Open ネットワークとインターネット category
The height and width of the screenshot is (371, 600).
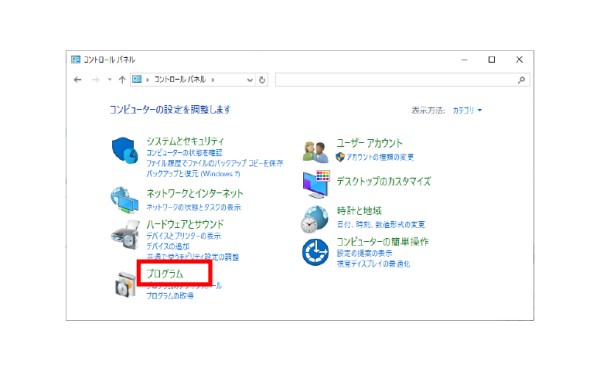[195, 194]
